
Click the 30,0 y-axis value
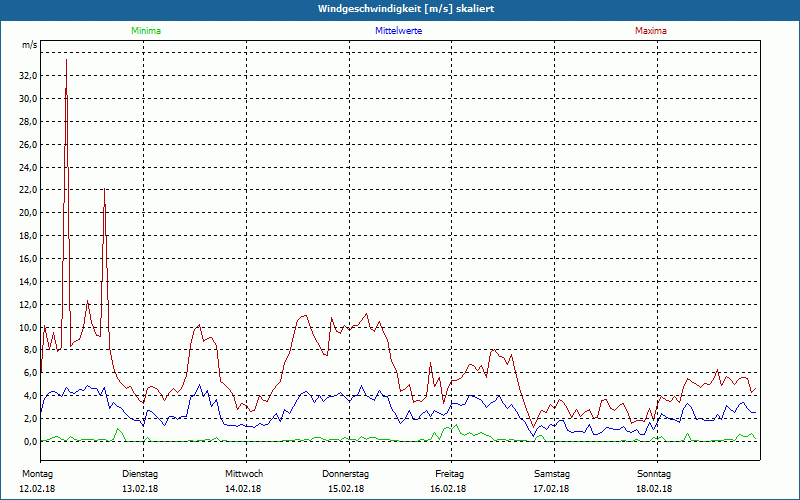pyautogui.click(x=29, y=98)
